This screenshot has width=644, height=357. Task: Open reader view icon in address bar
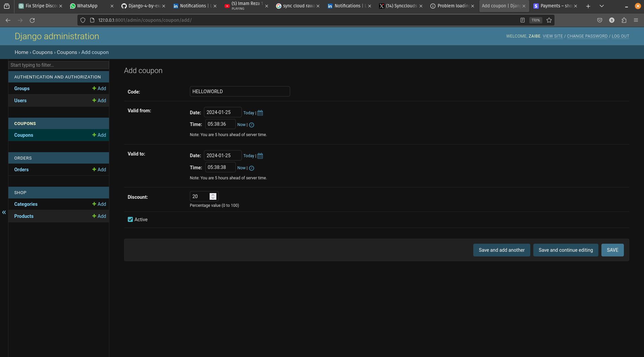point(523,20)
